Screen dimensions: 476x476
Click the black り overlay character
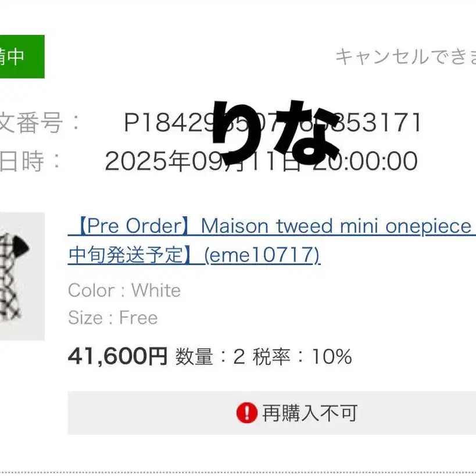[x=235, y=131]
